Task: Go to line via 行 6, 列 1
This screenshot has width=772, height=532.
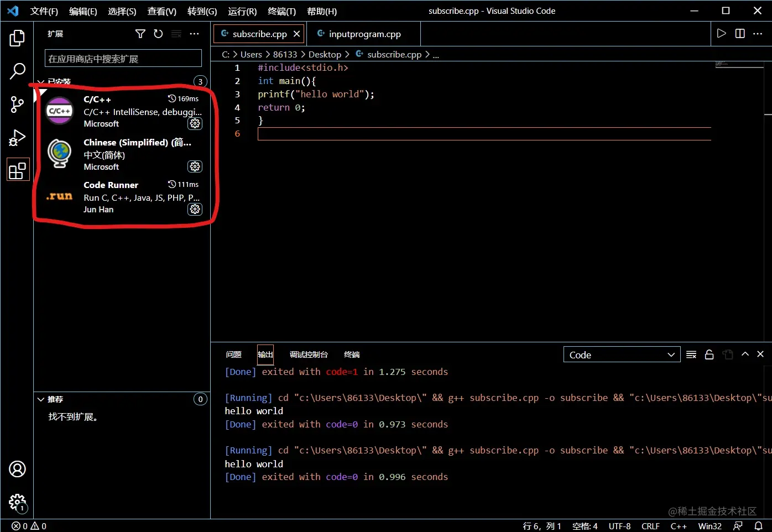Action: (x=542, y=526)
